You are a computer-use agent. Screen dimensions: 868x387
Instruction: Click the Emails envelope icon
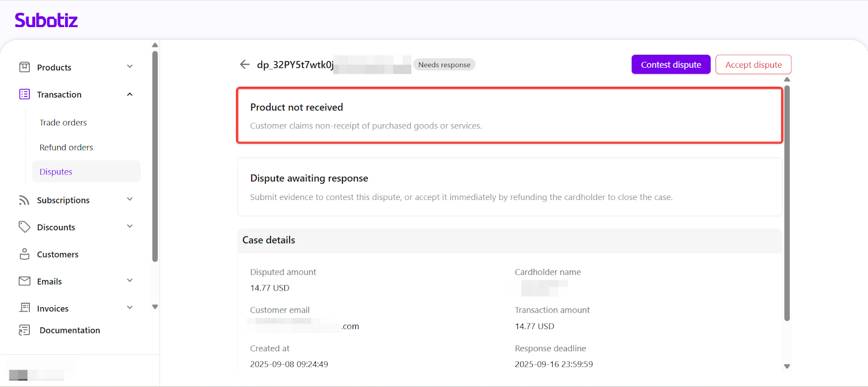tap(24, 281)
